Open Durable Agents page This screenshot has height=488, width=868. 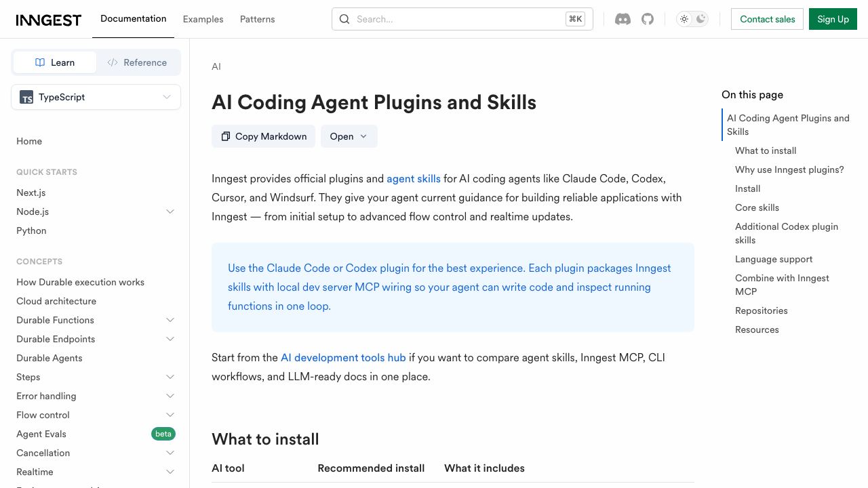click(x=50, y=358)
